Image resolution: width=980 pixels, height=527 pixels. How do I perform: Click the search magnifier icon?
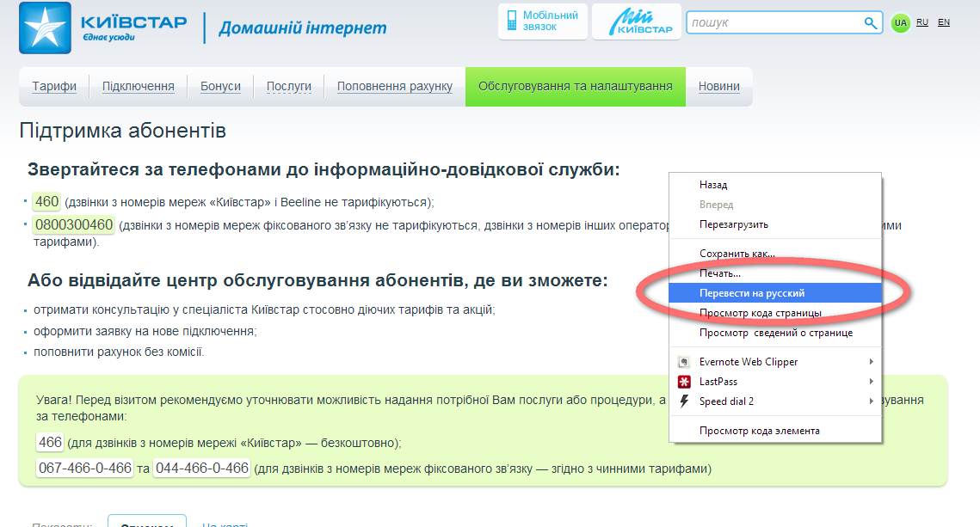point(870,23)
